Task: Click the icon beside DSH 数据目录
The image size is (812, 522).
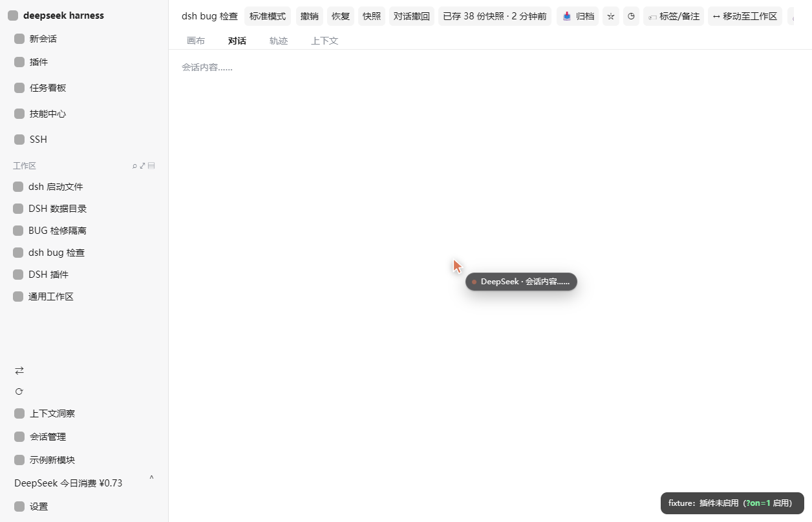Action: point(18,209)
